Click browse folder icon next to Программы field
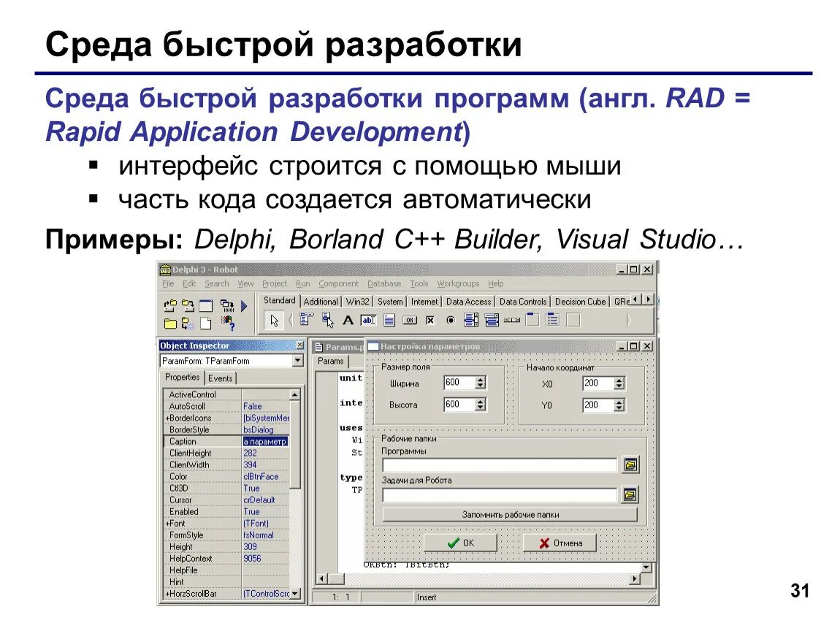 point(630,464)
